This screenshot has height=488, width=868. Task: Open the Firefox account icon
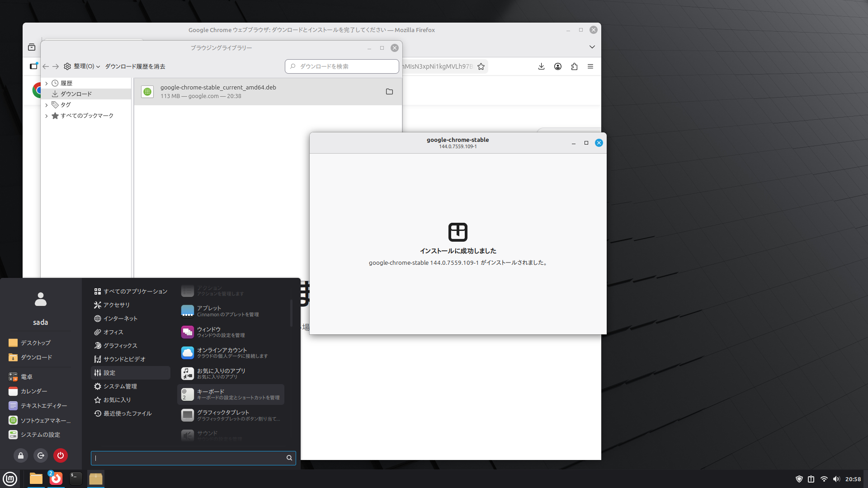558,66
